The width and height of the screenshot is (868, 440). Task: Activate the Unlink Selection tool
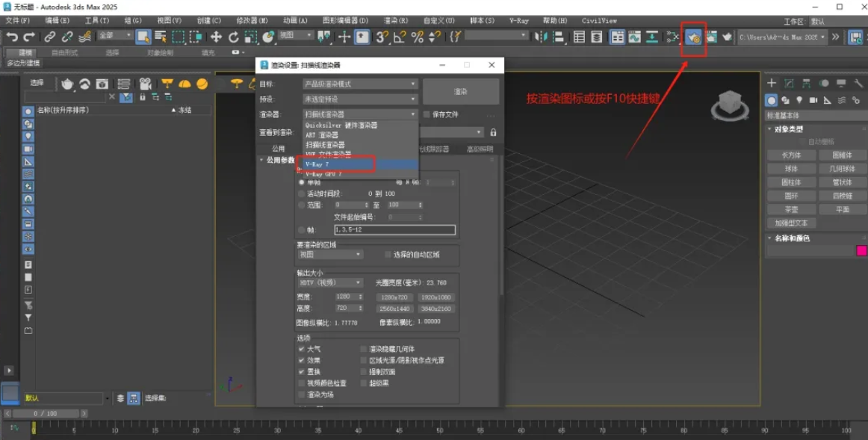67,37
